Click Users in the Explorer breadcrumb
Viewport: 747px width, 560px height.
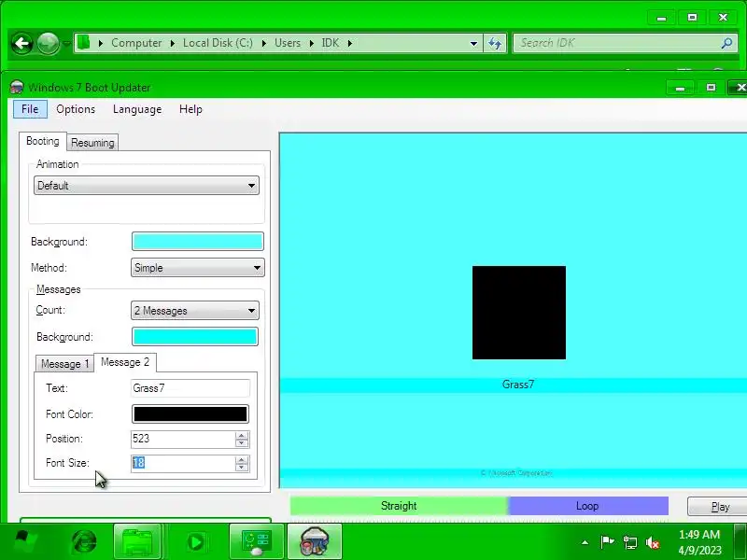point(288,43)
